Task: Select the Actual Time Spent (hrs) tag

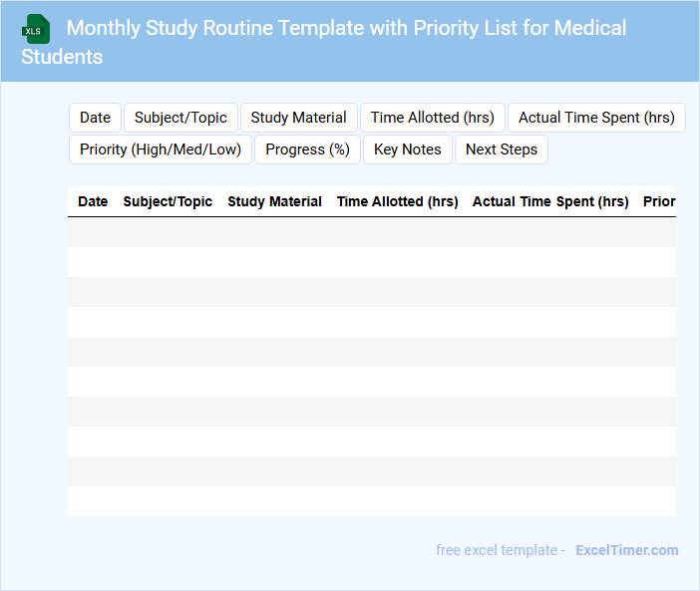Action: point(596,118)
